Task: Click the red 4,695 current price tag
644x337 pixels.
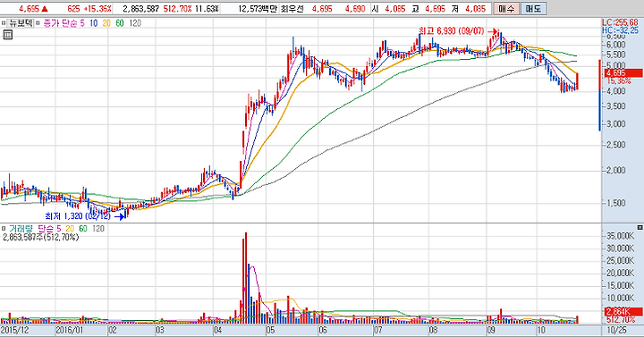Action: (623, 73)
